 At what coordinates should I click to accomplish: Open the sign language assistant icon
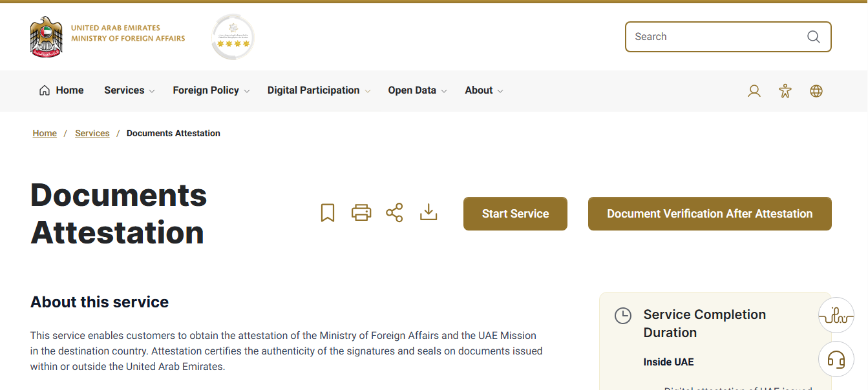836,316
